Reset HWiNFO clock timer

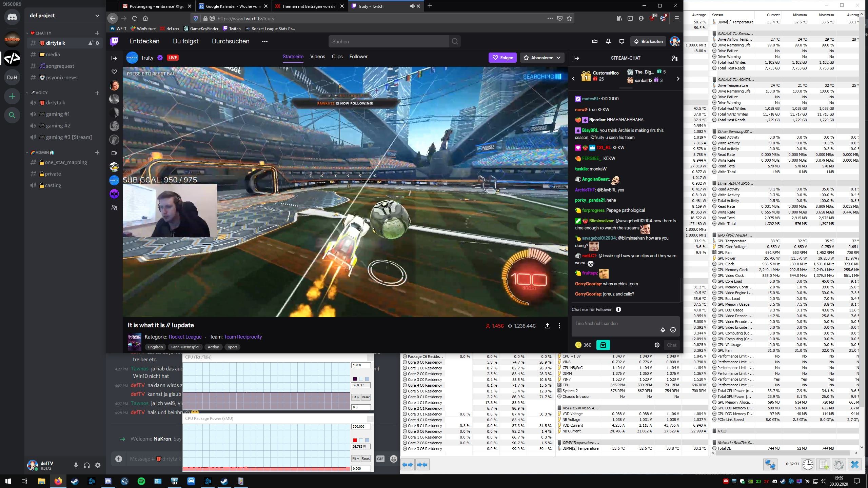[808, 464]
